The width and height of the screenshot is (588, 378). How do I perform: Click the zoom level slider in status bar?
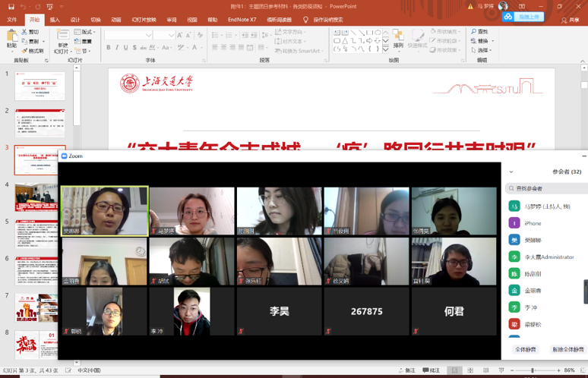pos(532,370)
